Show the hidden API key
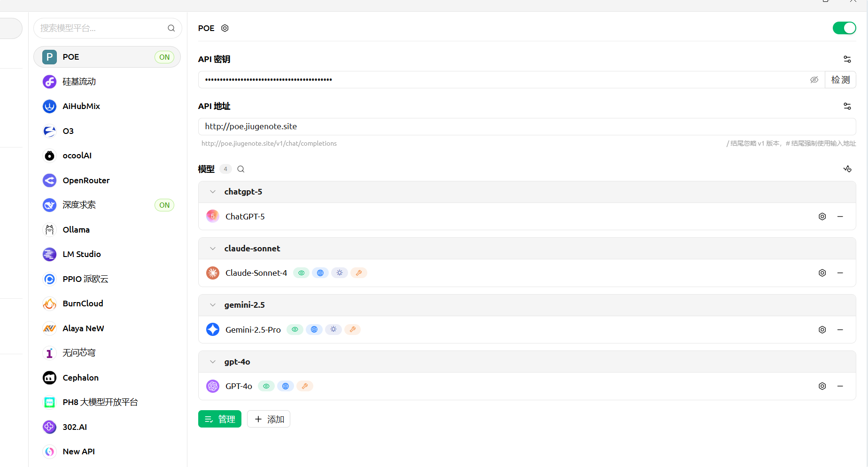The image size is (868, 467). tap(814, 80)
